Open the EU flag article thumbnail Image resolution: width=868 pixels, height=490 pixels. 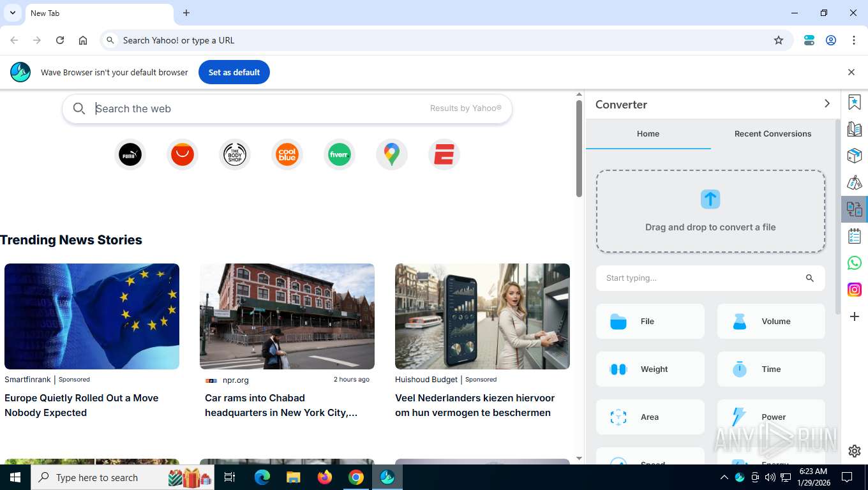(x=92, y=316)
